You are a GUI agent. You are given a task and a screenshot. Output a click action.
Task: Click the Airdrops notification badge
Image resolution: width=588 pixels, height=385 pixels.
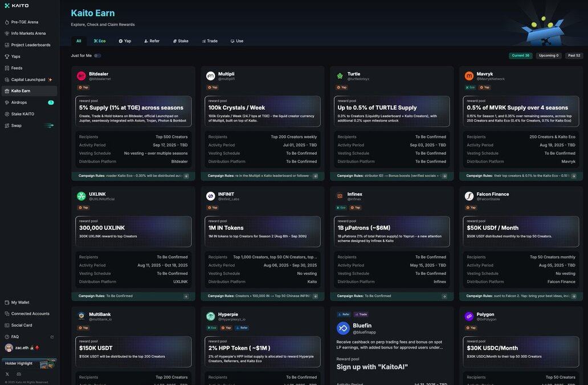tap(51, 103)
